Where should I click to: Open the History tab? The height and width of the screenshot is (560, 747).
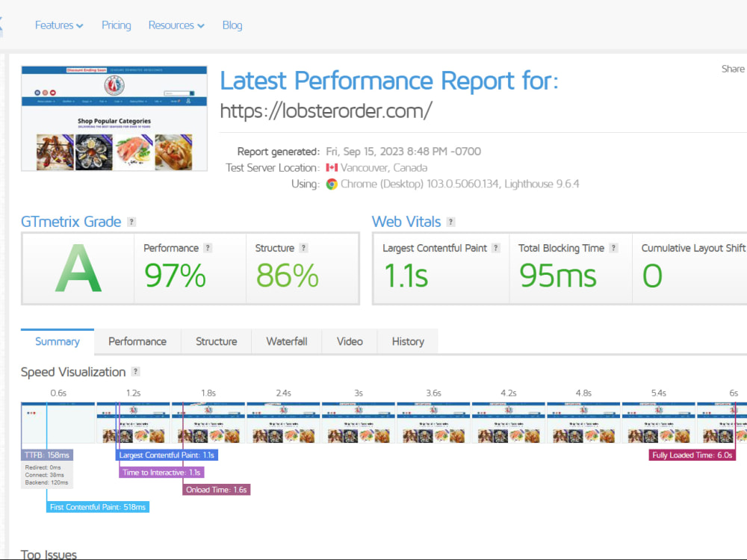[x=408, y=341]
